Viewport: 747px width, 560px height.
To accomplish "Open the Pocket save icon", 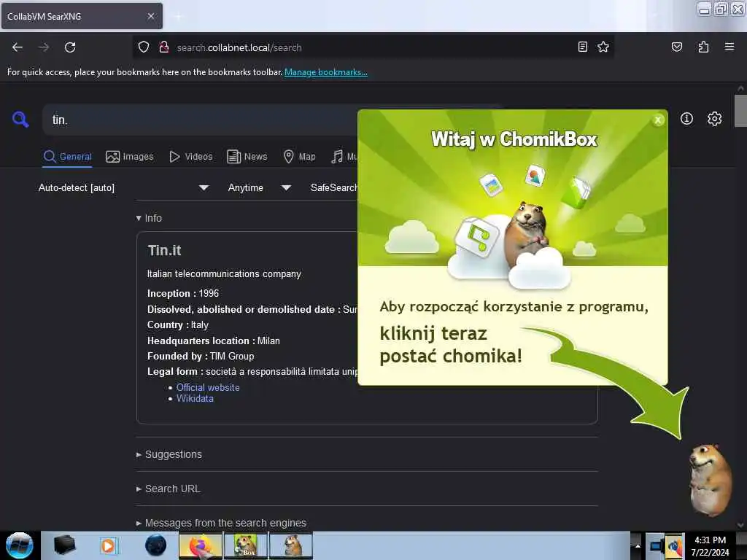I will coord(676,47).
